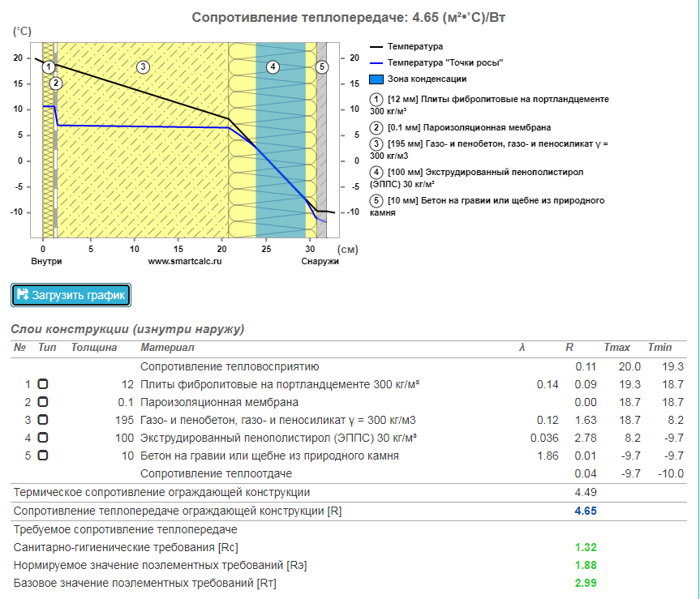Click the legend circle 5 for Бетон на гравии
Screen dimensions: 700x599
coord(376,201)
